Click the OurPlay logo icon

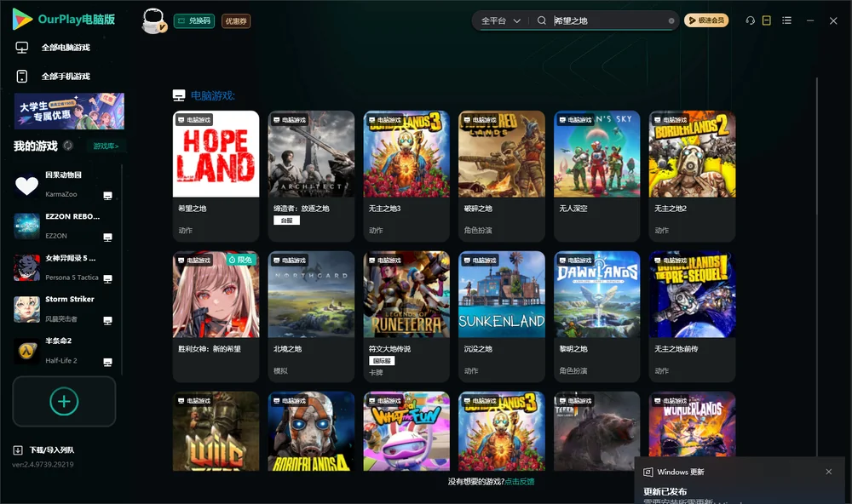[22, 20]
